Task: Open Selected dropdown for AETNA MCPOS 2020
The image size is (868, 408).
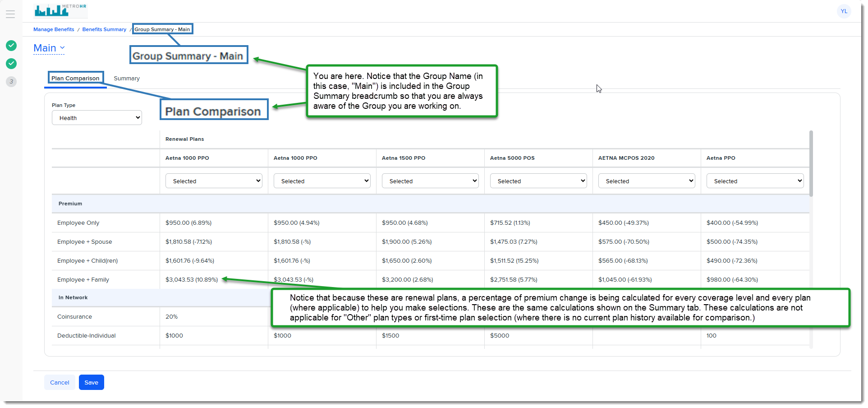Action: (x=647, y=181)
